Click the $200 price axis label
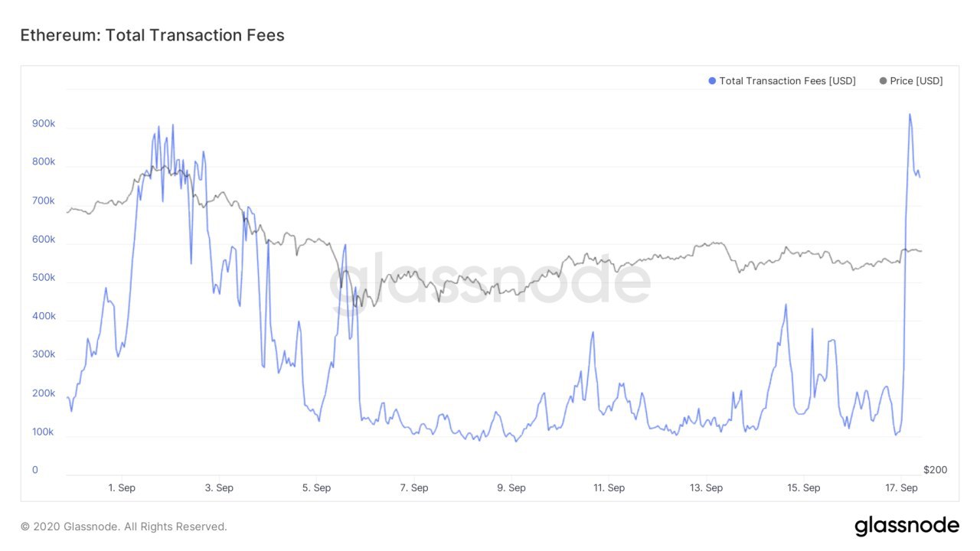The height and width of the screenshot is (551, 980). 935,470
